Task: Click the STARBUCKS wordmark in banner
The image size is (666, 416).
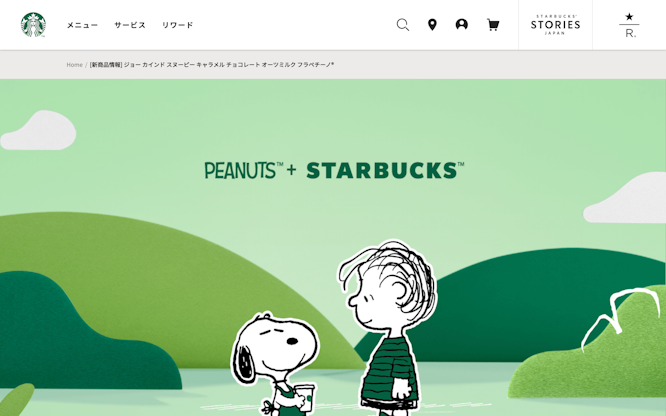Action: pyautogui.click(x=385, y=170)
